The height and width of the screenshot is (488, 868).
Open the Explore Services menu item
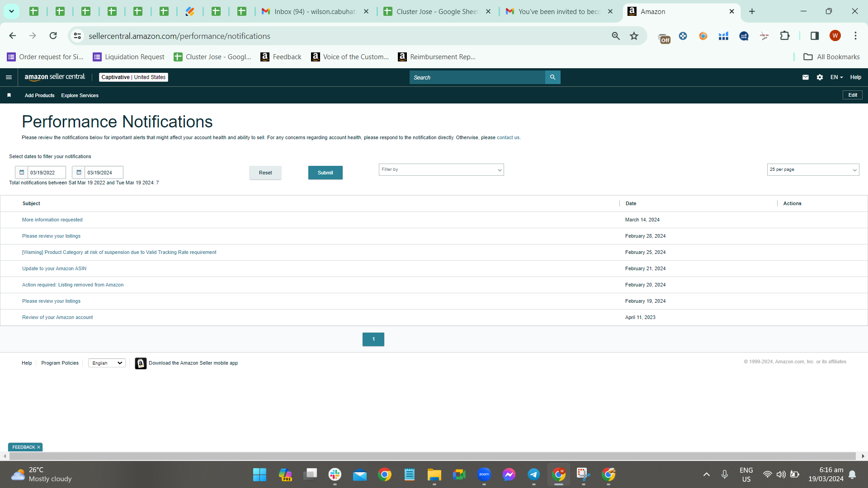(80, 95)
